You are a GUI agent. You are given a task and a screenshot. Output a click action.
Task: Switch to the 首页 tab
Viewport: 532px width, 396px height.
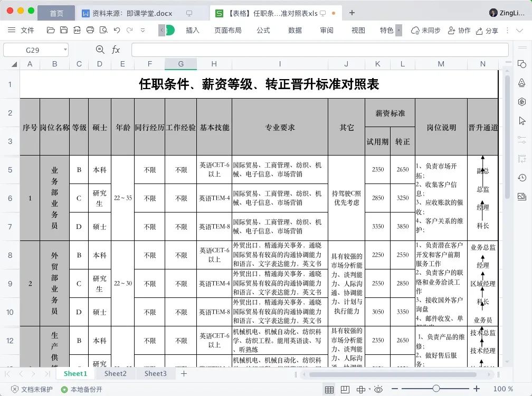[56, 13]
